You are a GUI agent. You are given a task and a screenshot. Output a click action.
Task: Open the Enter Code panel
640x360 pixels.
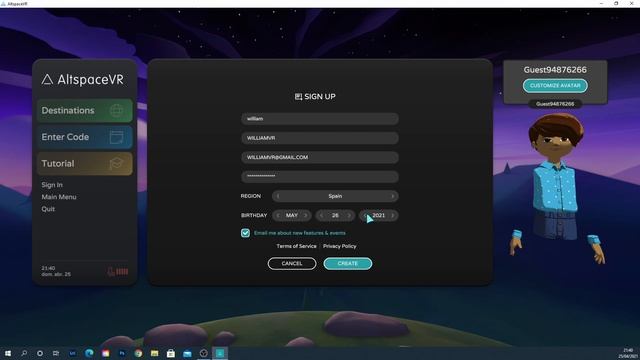pyautogui.click(x=84, y=137)
